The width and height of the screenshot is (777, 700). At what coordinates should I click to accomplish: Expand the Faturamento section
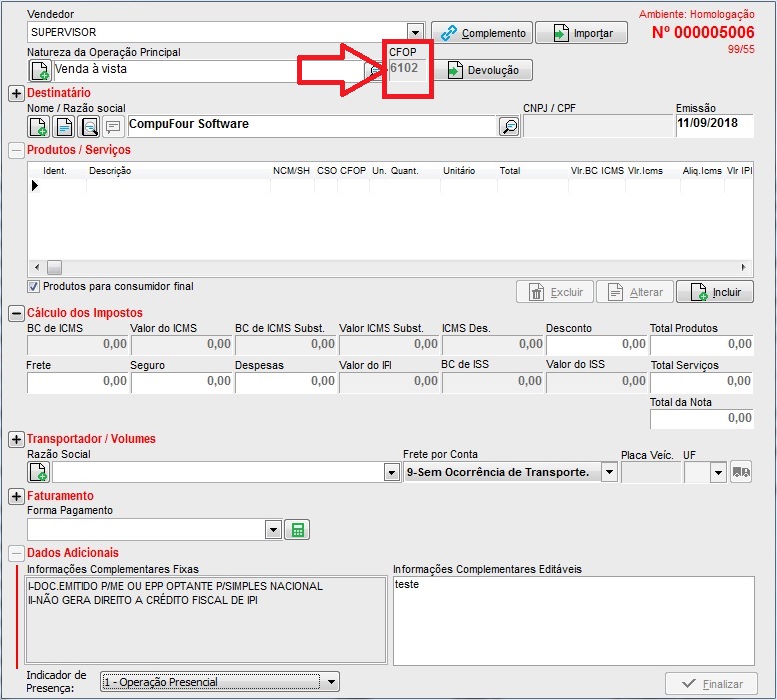pyautogui.click(x=16, y=496)
